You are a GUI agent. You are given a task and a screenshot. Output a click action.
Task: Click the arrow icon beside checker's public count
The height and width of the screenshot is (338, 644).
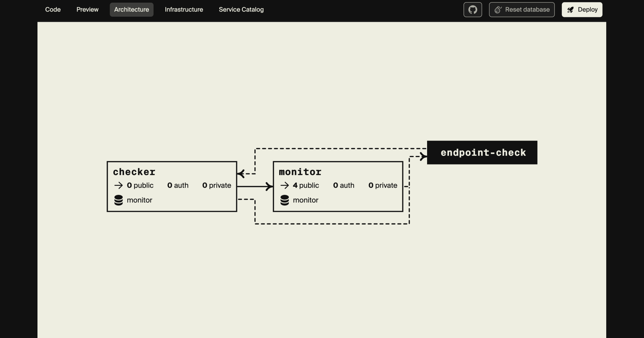119,185
